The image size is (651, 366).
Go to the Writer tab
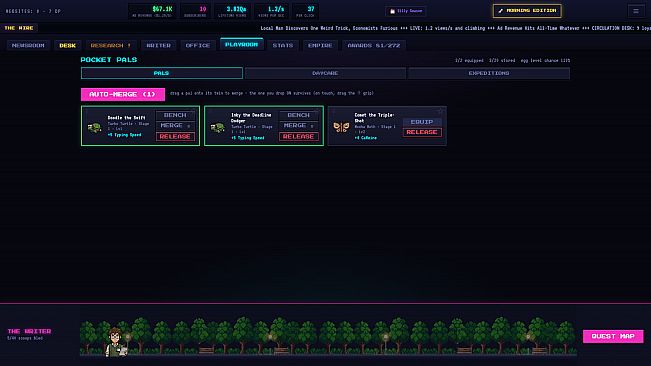pyautogui.click(x=159, y=45)
